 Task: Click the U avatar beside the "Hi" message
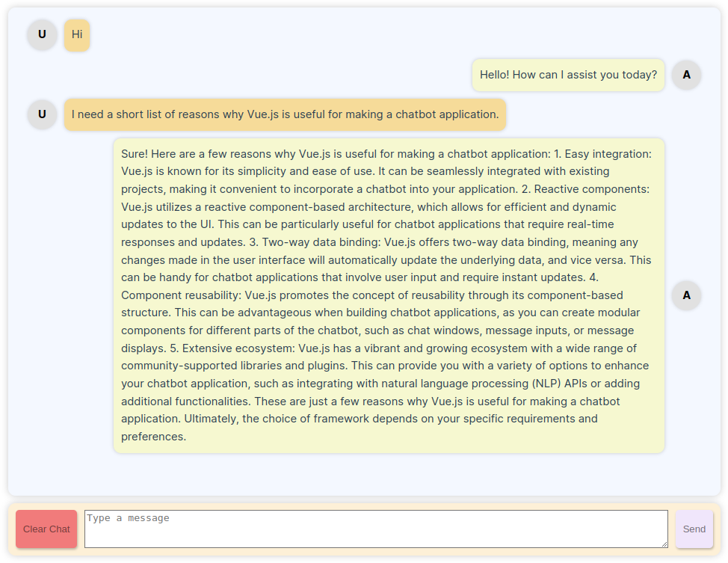[42, 34]
